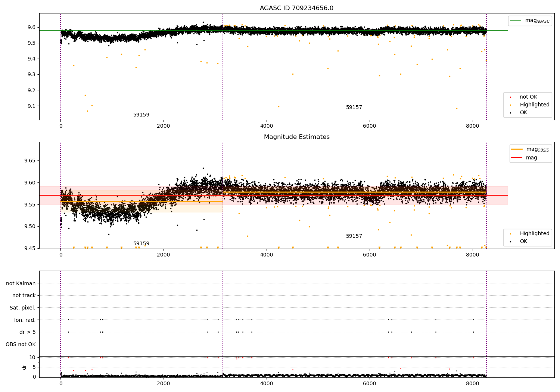Click the 2000 x-axis tick under bottom plot
This screenshot has height=392, width=560.
(164, 384)
